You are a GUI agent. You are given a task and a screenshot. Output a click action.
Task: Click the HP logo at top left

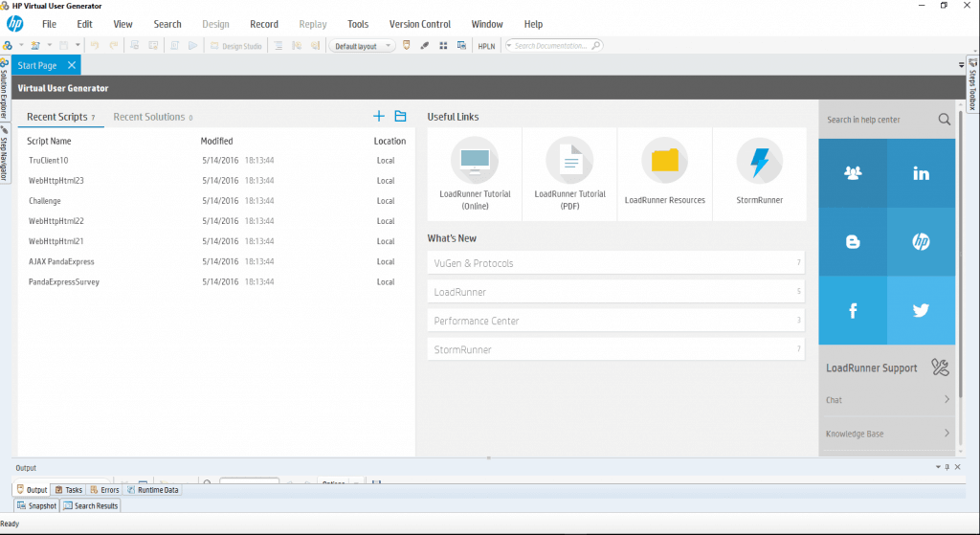click(15, 24)
